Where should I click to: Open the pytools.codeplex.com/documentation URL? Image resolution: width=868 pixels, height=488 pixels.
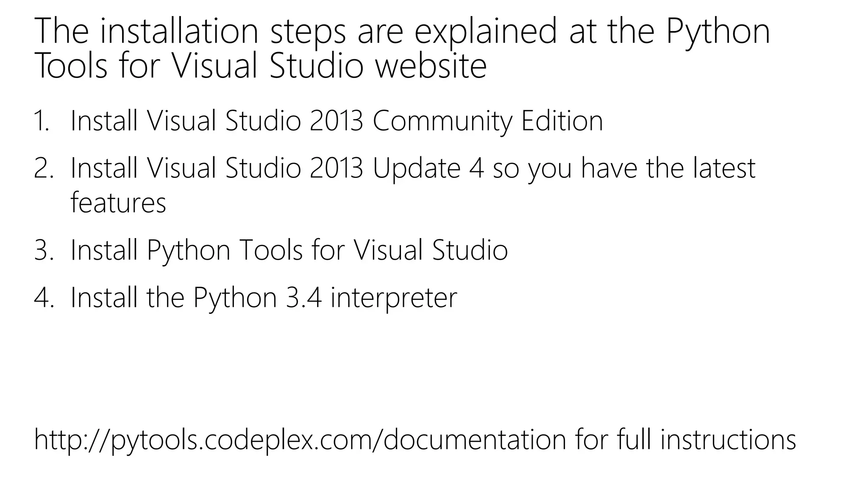click(x=300, y=440)
